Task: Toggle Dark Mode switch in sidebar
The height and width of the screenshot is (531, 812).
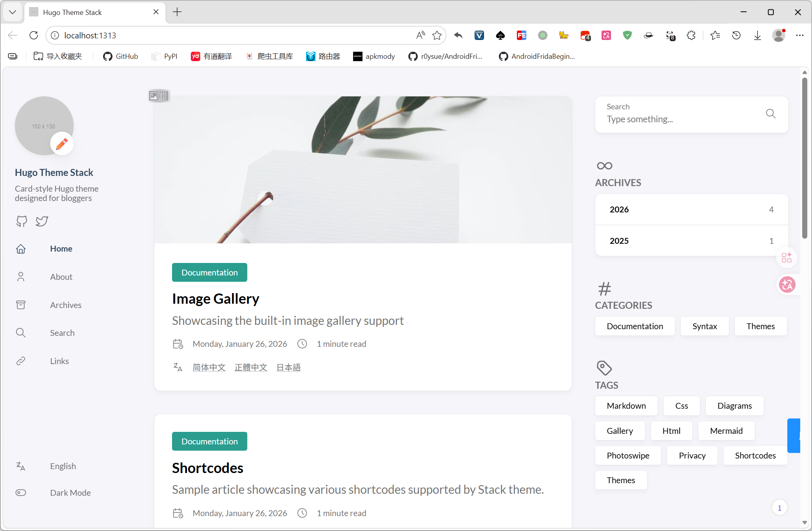Action: tap(21, 493)
